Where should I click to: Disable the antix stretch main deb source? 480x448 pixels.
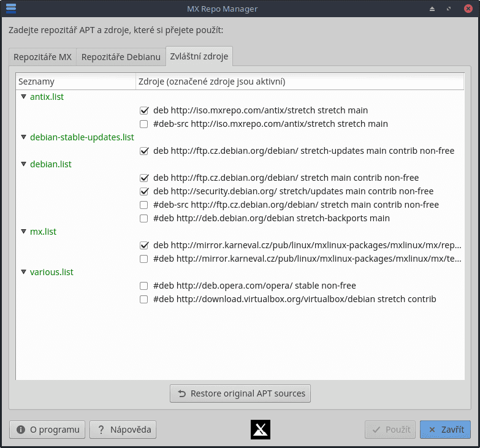[x=144, y=111]
